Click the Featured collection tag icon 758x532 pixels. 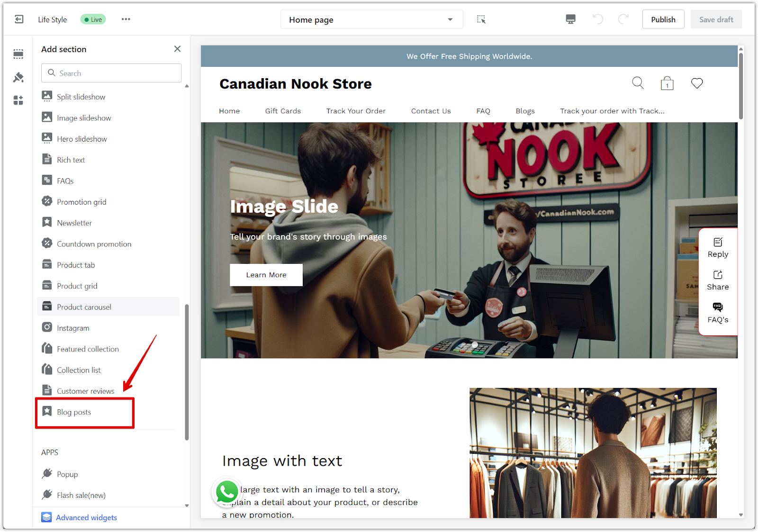(x=47, y=348)
